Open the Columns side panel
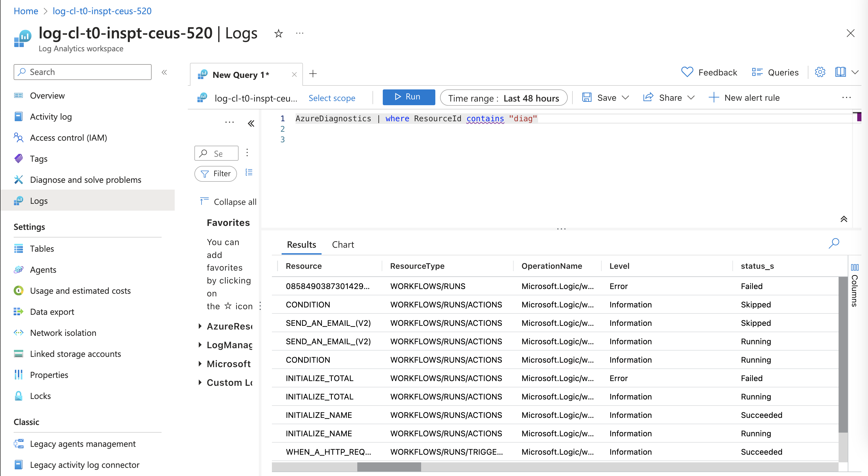868x476 pixels. tap(855, 285)
